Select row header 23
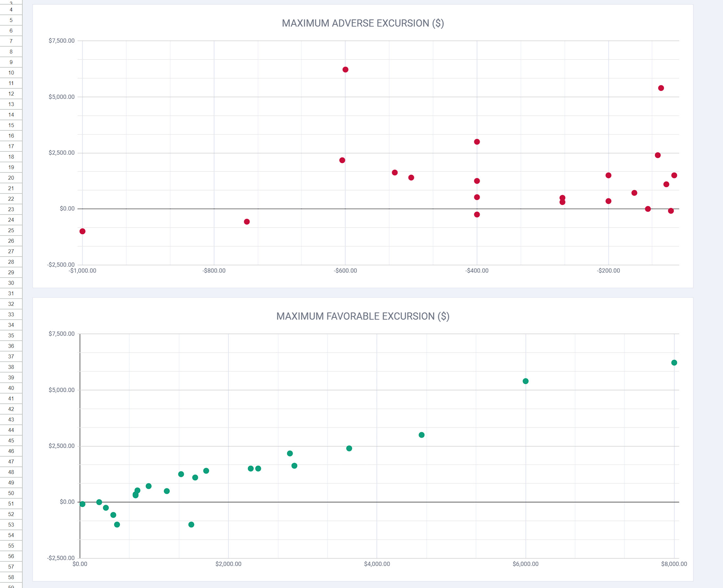The width and height of the screenshot is (723, 588). tap(11, 209)
